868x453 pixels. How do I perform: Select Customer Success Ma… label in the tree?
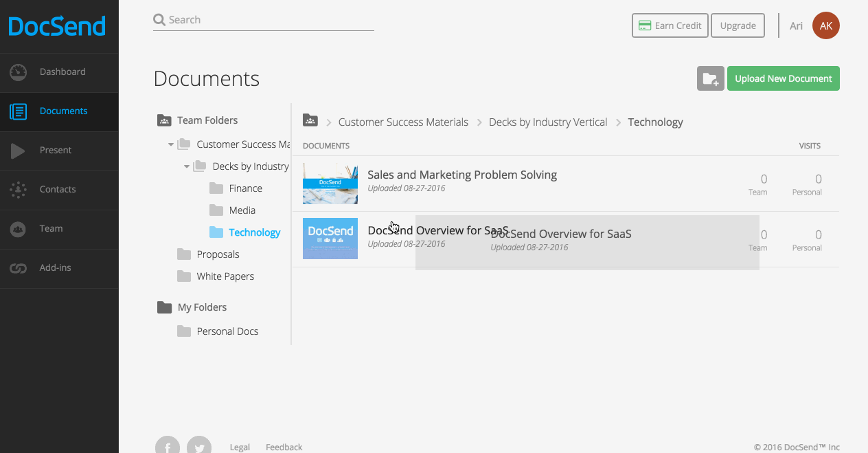click(243, 144)
